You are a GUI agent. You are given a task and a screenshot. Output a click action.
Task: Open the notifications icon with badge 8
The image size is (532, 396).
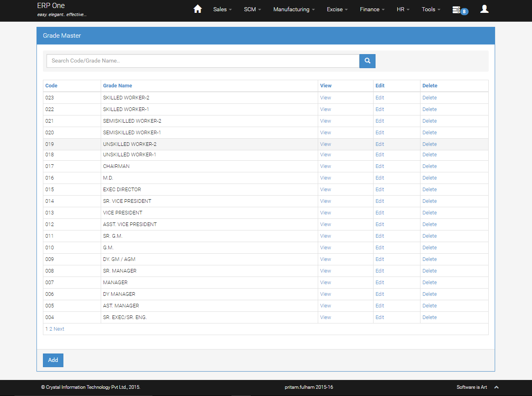pyautogui.click(x=459, y=10)
